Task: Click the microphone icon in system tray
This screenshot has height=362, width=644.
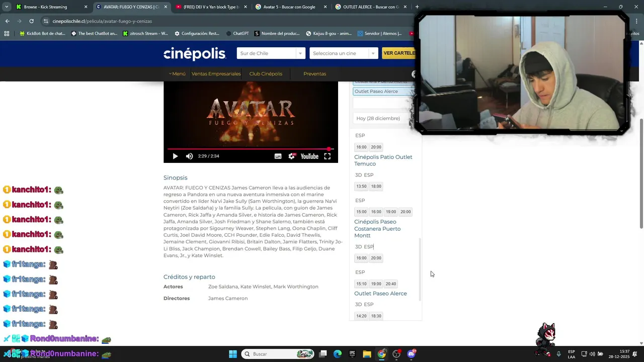Action: (558, 354)
